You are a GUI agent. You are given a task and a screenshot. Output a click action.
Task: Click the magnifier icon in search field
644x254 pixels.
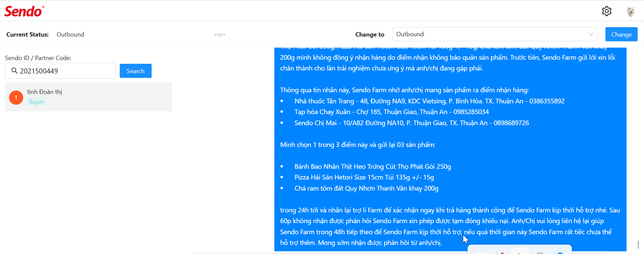[14, 71]
